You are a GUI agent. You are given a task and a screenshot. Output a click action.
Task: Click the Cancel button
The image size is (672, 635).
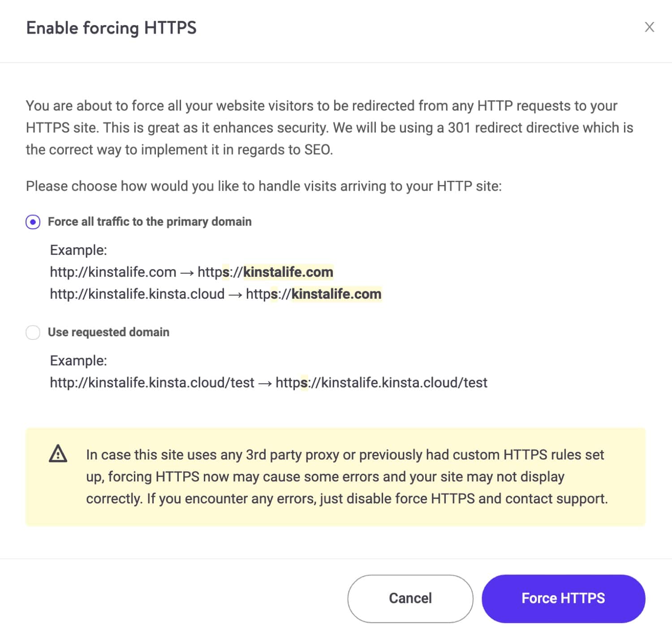coord(410,598)
